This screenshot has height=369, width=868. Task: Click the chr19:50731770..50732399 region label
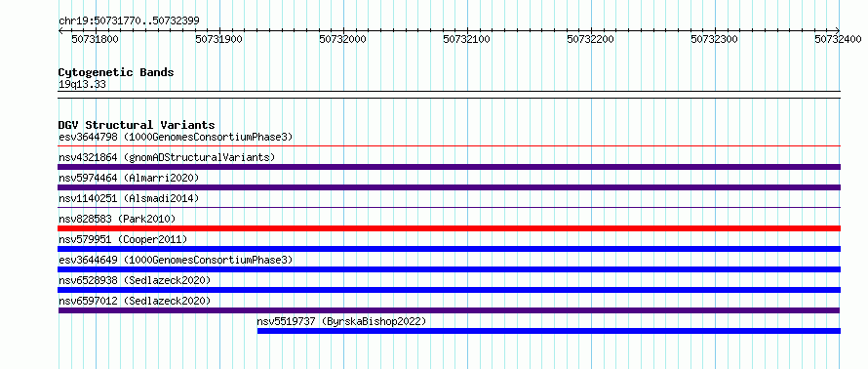pyautogui.click(x=129, y=21)
